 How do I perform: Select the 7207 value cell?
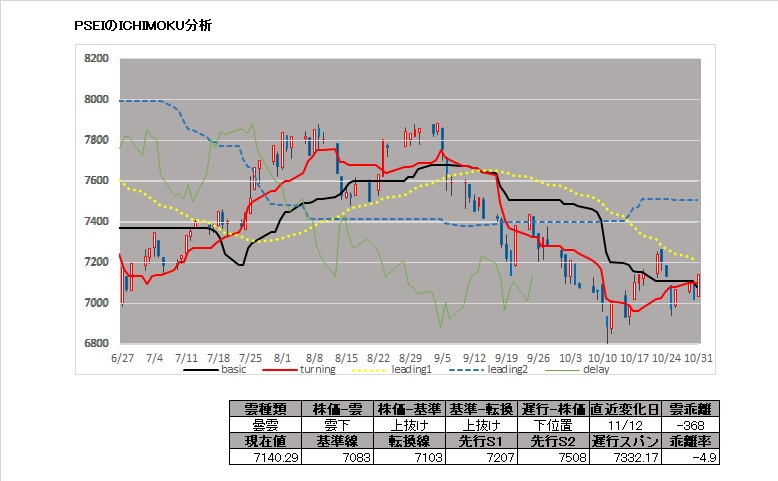(x=481, y=457)
